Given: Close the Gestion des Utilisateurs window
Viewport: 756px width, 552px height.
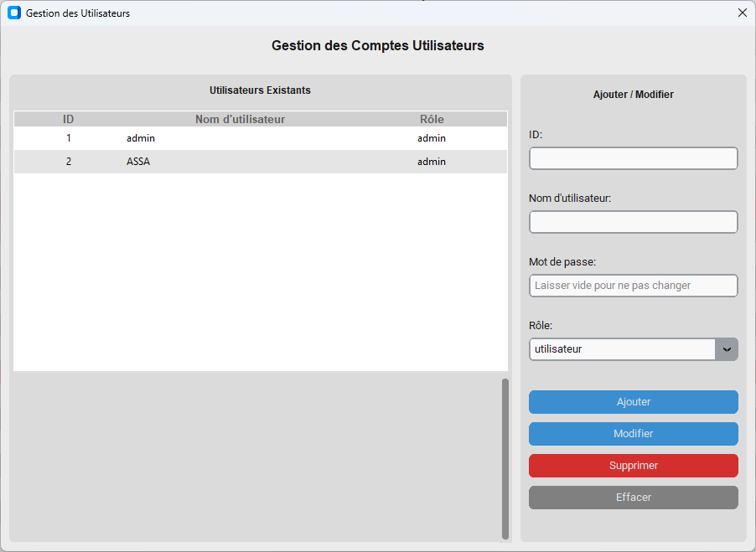Looking at the screenshot, I should click(742, 13).
